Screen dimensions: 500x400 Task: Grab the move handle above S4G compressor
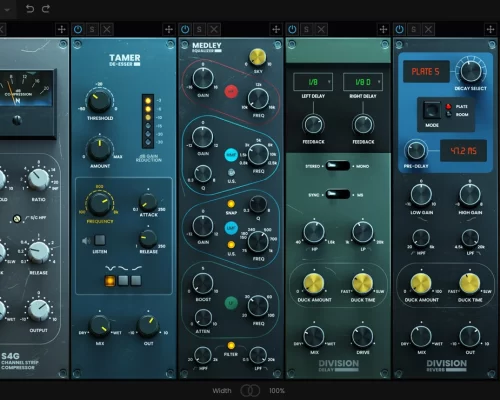point(62,29)
